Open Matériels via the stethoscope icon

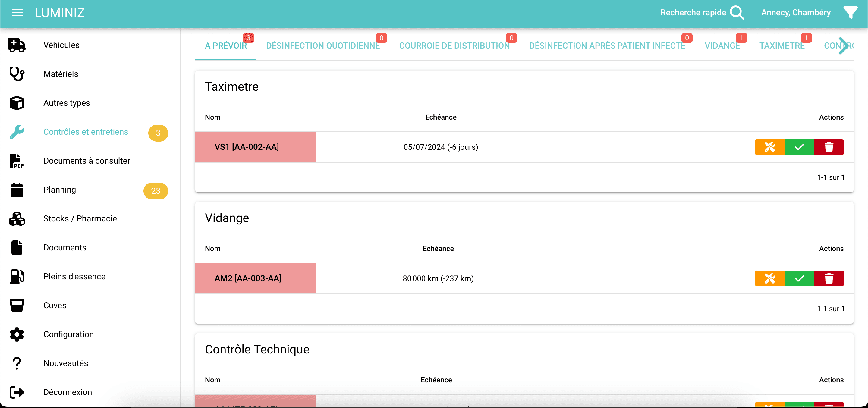click(16, 74)
